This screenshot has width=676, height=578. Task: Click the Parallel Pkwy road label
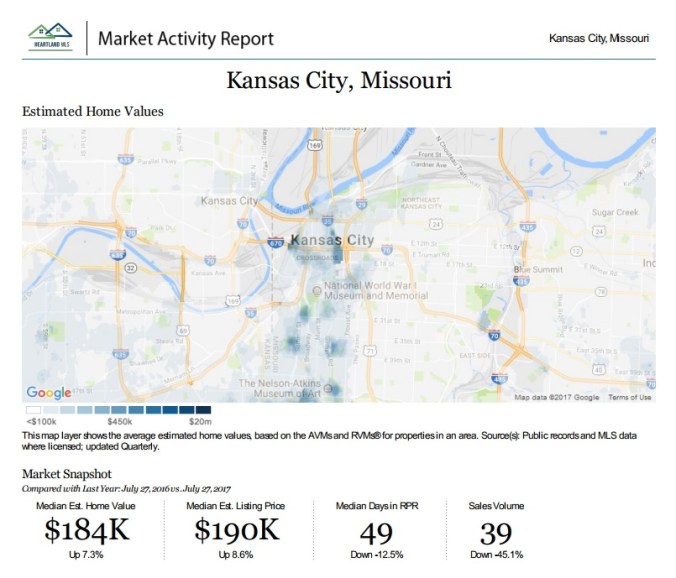pos(157,161)
